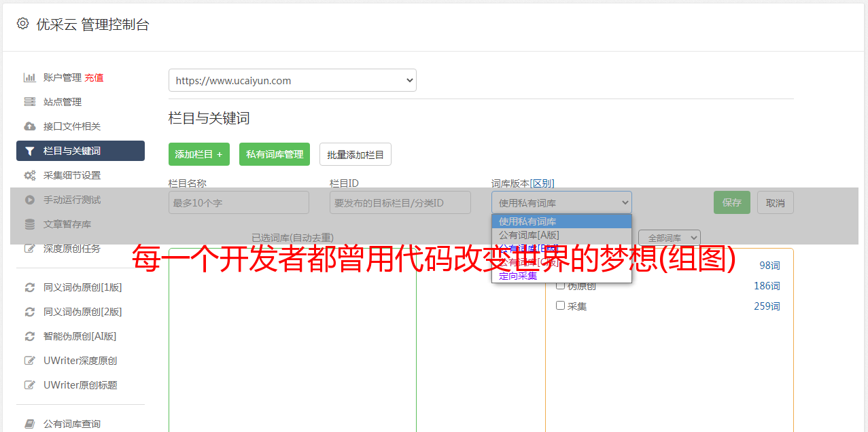Click the edit icon for UWriter深度原创

pyautogui.click(x=29, y=361)
